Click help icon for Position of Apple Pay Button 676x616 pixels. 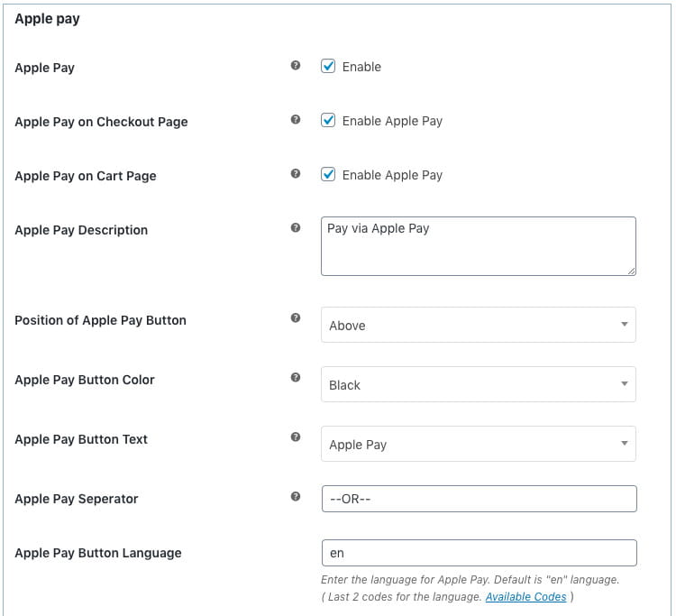tap(296, 318)
